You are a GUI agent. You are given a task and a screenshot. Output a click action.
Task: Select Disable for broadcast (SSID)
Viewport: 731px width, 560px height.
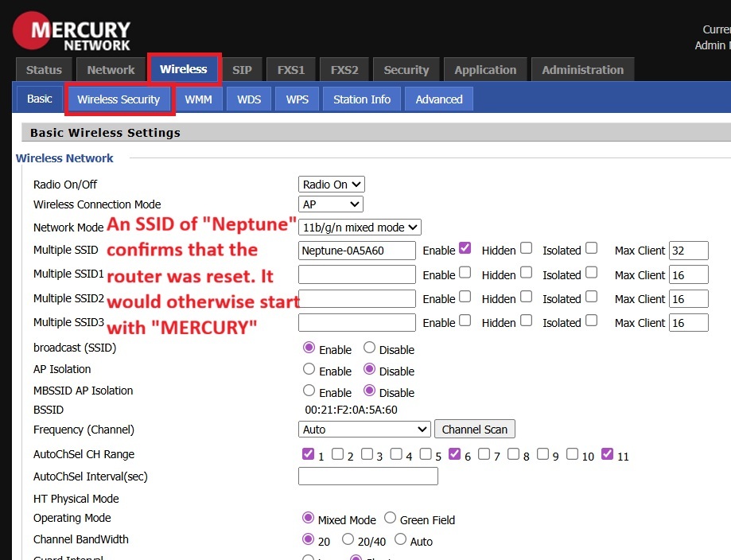click(369, 348)
